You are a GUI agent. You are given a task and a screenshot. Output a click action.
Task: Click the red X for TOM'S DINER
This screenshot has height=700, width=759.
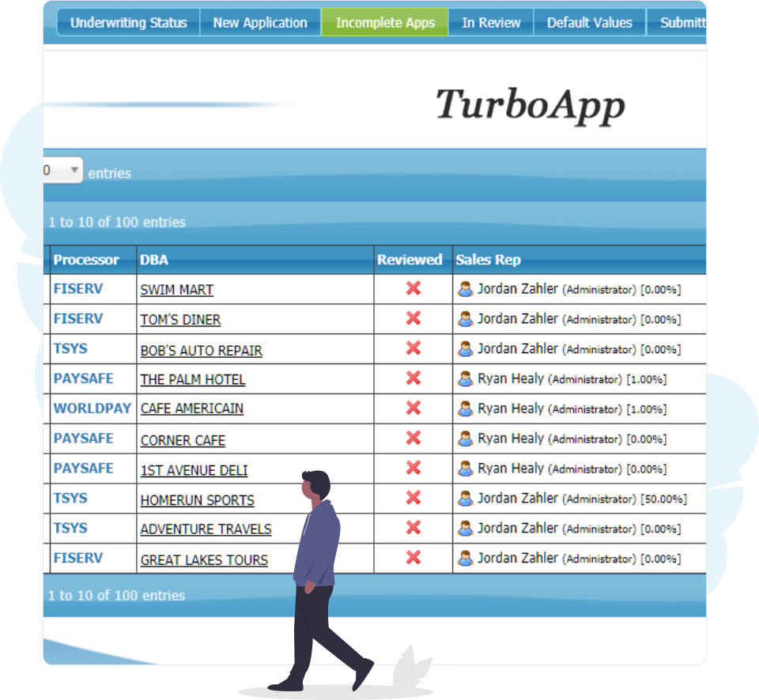coord(413,318)
